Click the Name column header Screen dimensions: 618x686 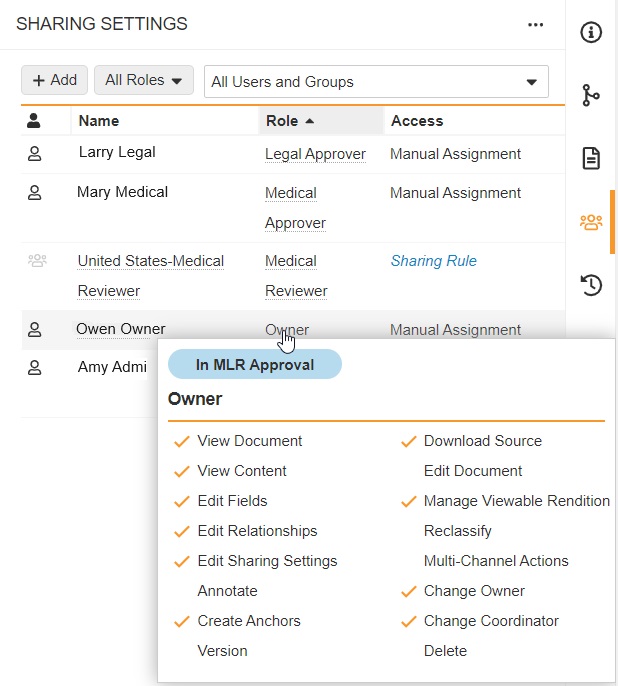point(99,121)
